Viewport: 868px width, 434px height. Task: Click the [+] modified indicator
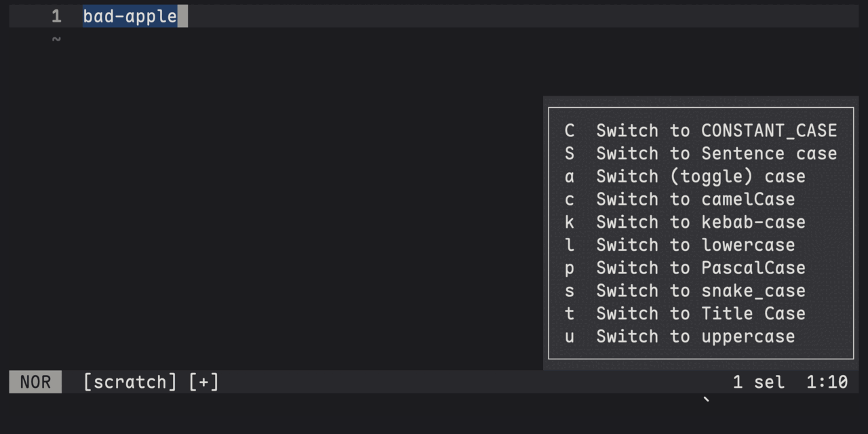[x=203, y=382]
